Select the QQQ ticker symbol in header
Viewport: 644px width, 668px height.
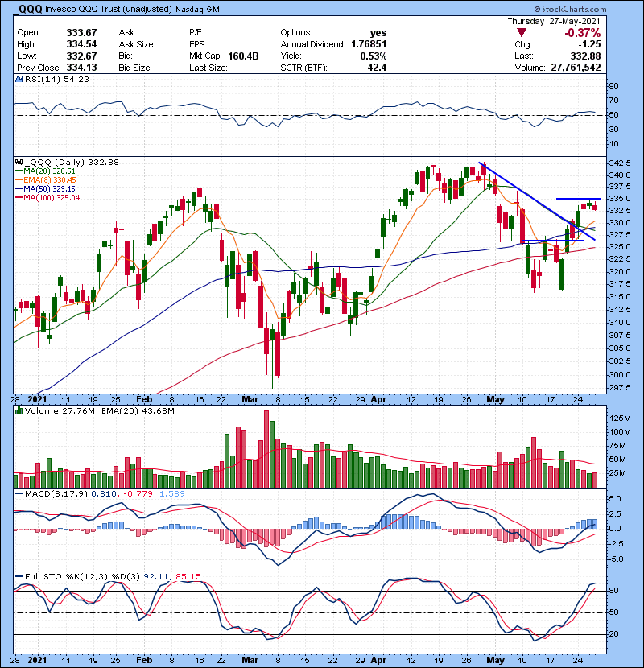pyautogui.click(x=31, y=9)
